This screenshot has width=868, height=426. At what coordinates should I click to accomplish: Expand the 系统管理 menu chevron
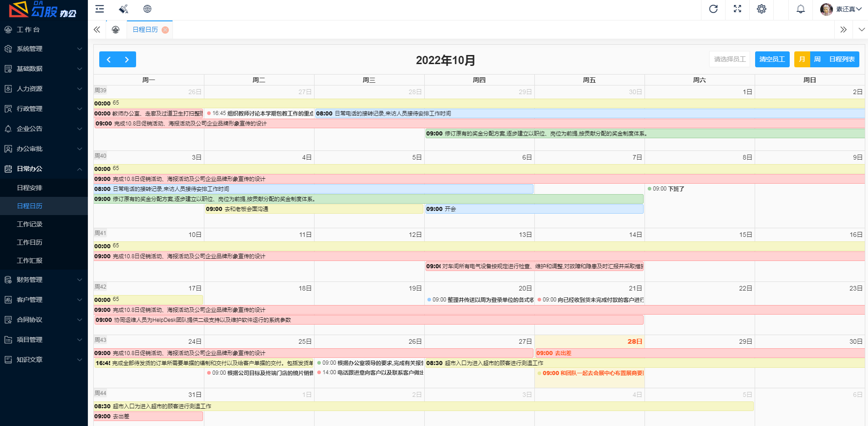80,49
